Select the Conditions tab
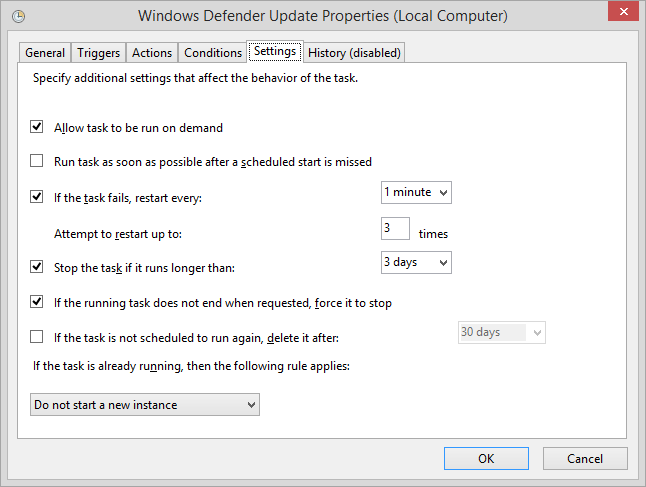The height and width of the screenshot is (487, 646). tap(213, 53)
